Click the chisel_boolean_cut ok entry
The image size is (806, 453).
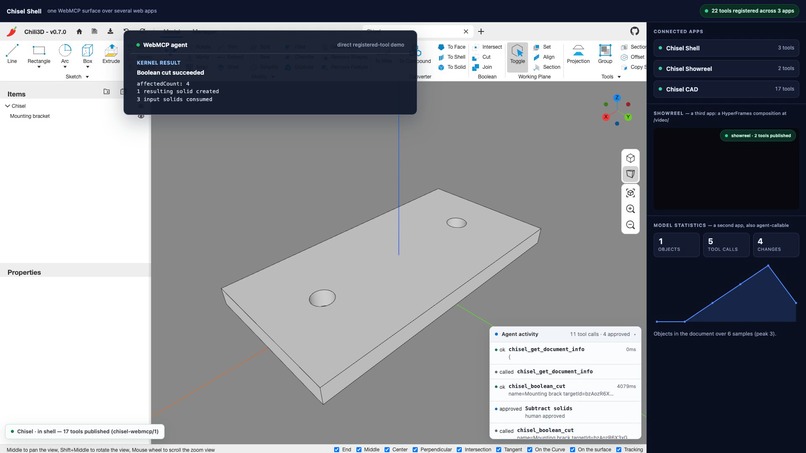[x=565, y=390]
